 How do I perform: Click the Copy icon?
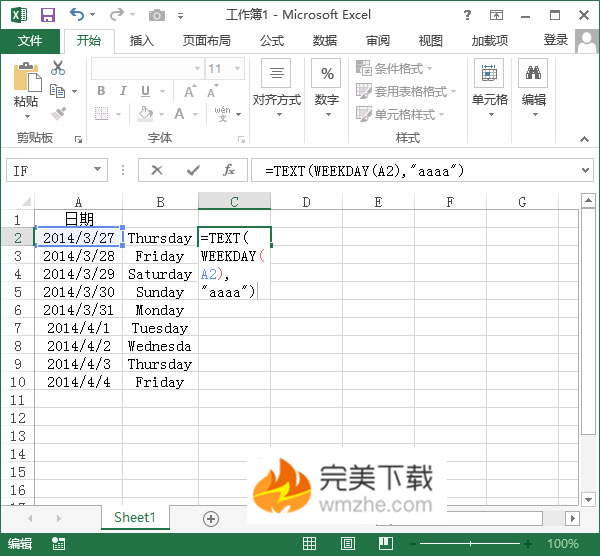coord(58,91)
